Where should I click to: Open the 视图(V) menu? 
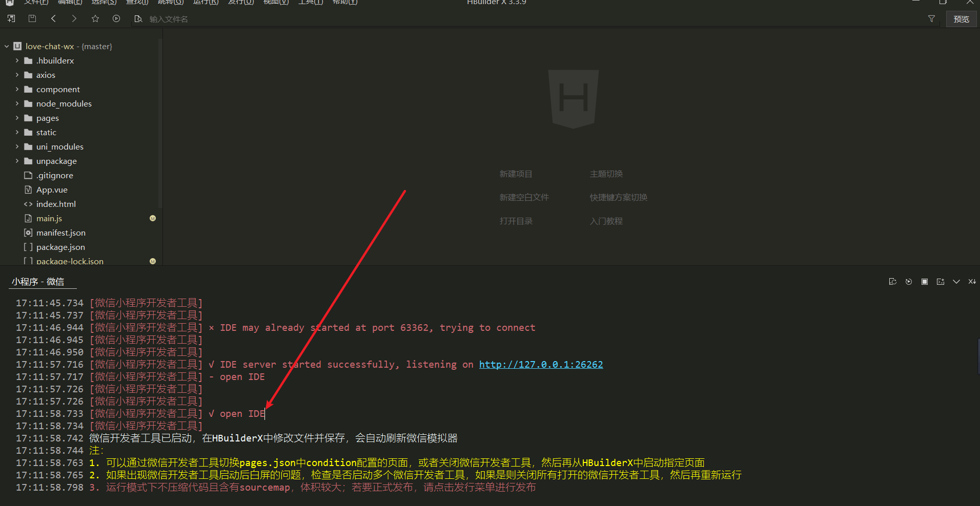[276, 3]
